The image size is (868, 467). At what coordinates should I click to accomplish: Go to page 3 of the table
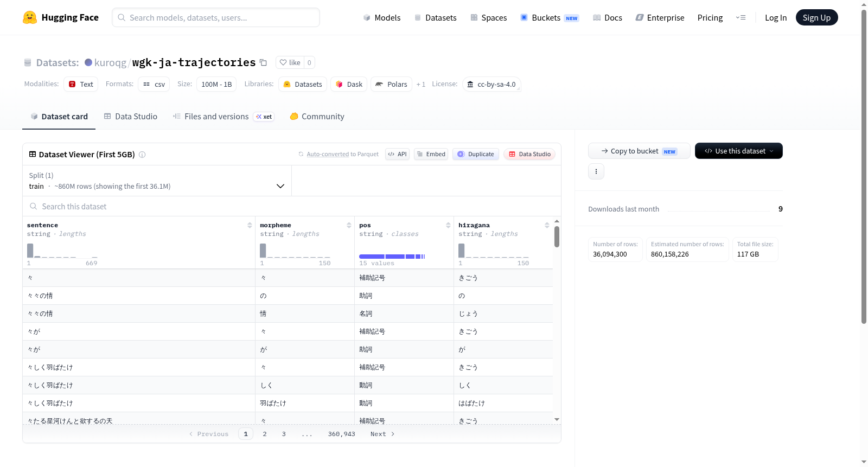[284, 434]
